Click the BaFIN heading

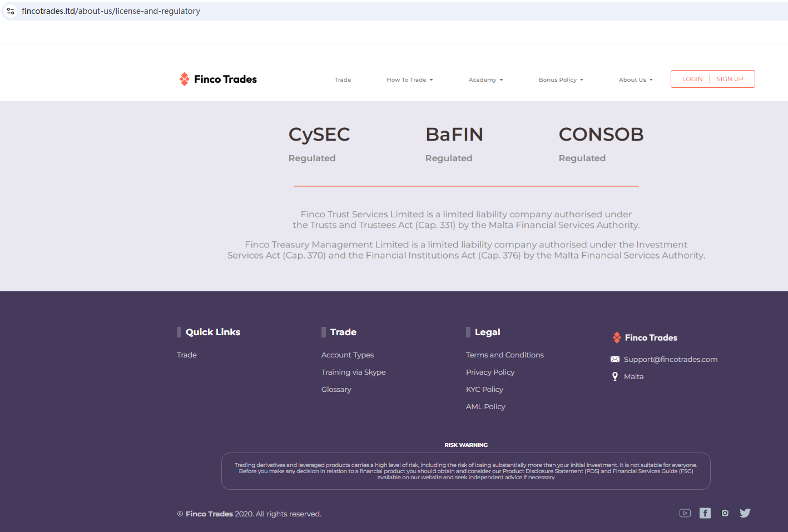point(454,135)
